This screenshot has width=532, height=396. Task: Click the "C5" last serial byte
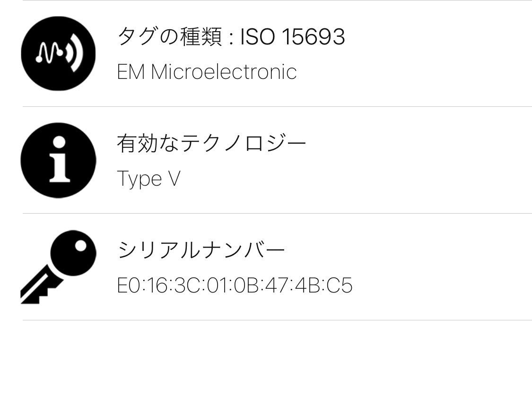(x=340, y=286)
